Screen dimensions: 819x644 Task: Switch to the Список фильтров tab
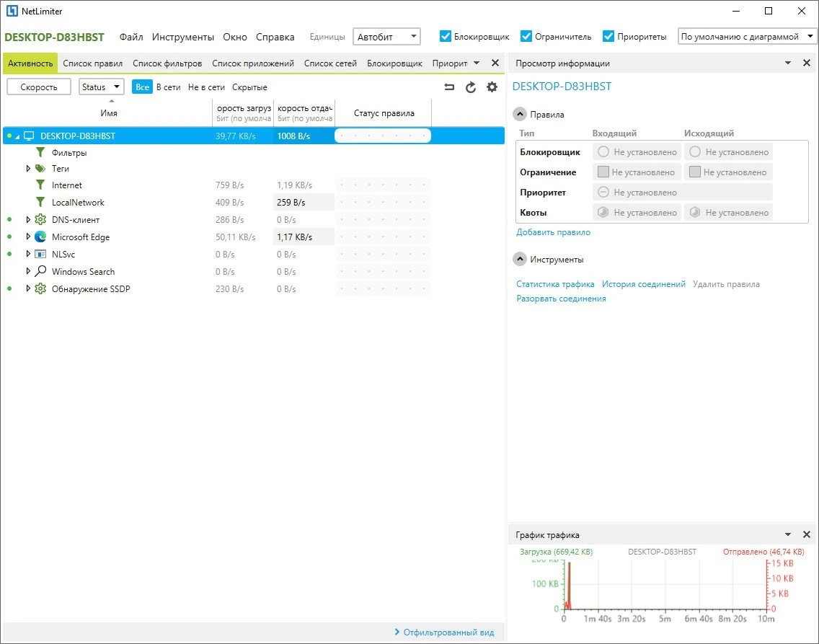click(x=167, y=63)
